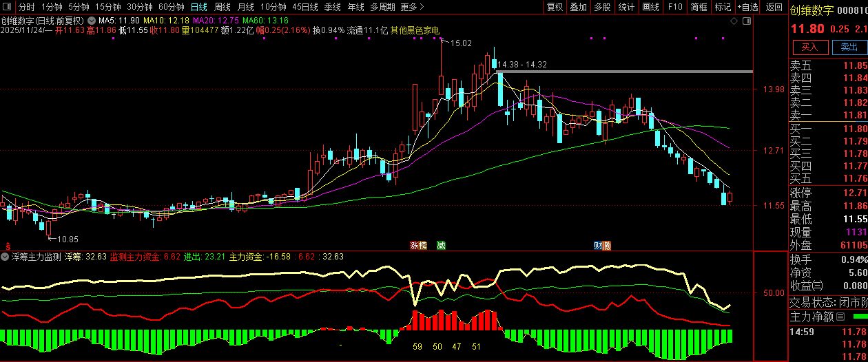
Task: Select the 日线 daily period tab
Action: pyautogui.click(x=198, y=7)
